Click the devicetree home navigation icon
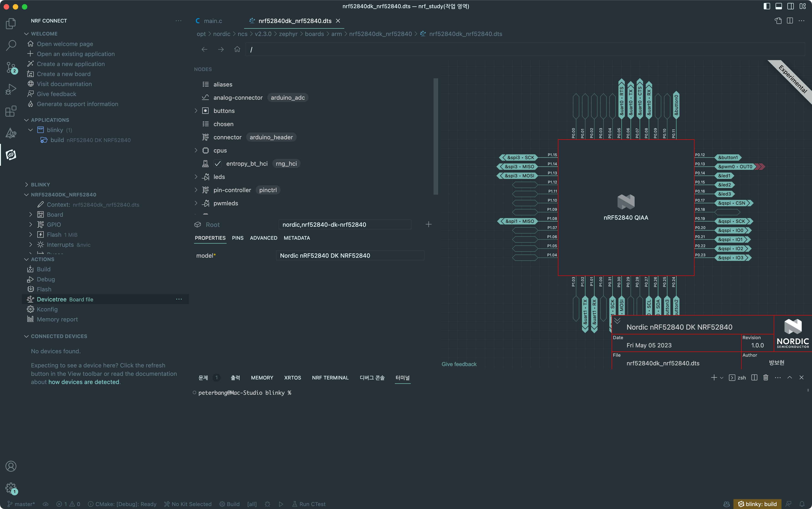The width and height of the screenshot is (812, 509). click(237, 49)
